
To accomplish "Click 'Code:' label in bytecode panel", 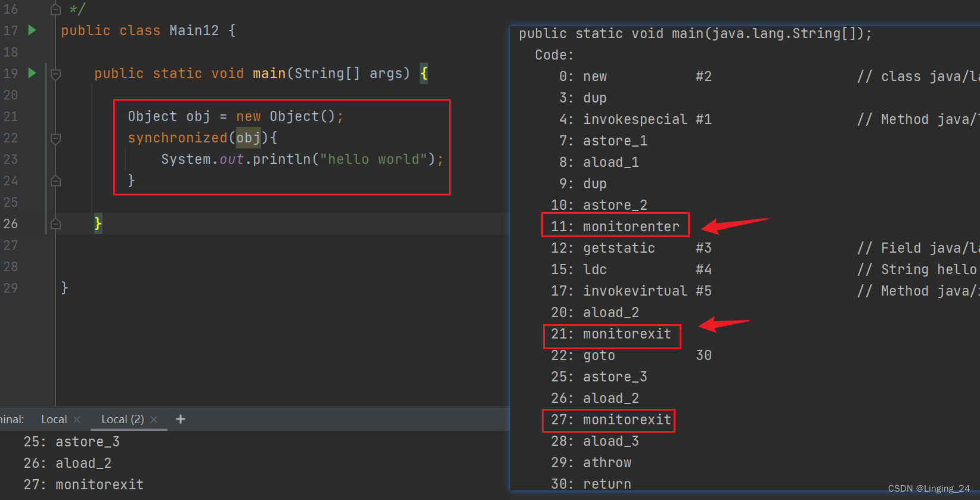I will point(554,55).
